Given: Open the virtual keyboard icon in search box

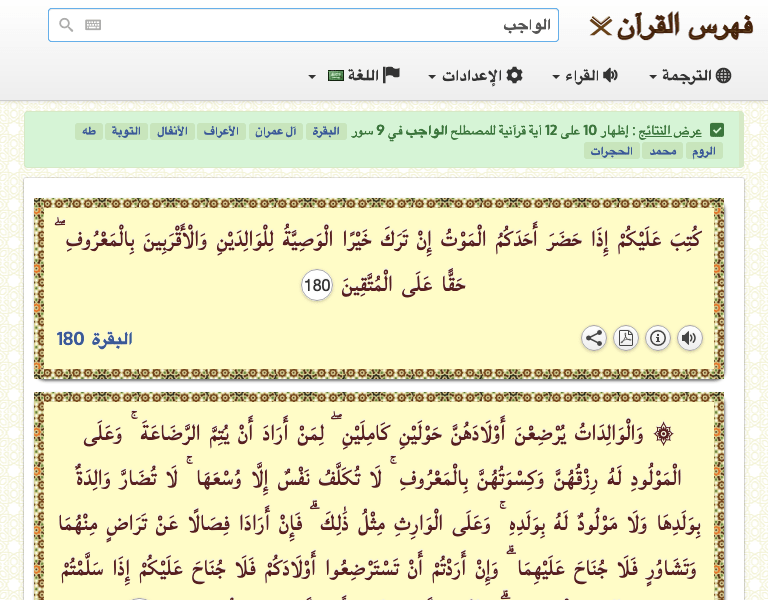Looking at the screenshot, I should tap(93, 25).
